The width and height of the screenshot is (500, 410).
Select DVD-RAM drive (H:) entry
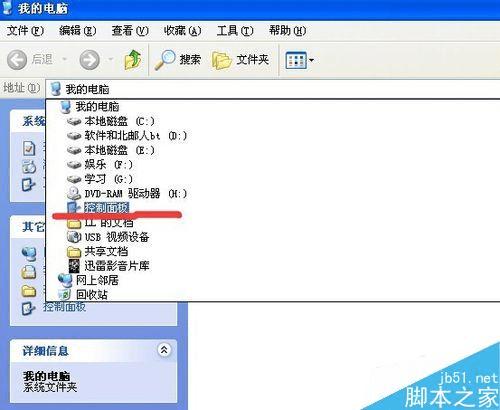(127, 193)
